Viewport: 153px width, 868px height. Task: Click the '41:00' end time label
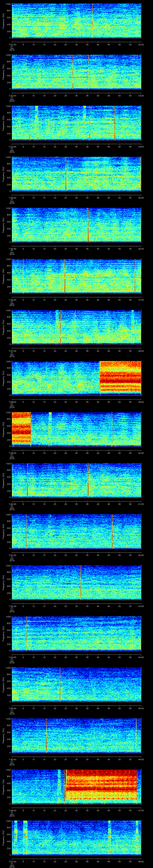tap(141, 504)
